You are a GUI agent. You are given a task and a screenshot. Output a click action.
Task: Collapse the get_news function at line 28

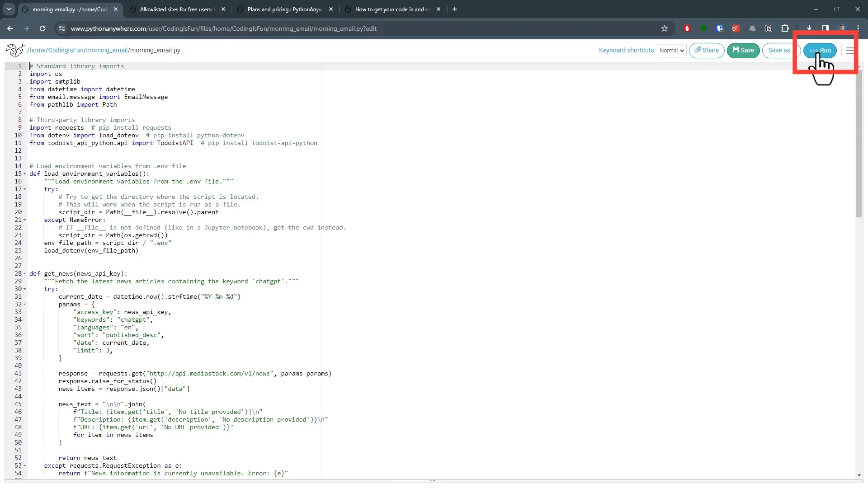(24, 274)
